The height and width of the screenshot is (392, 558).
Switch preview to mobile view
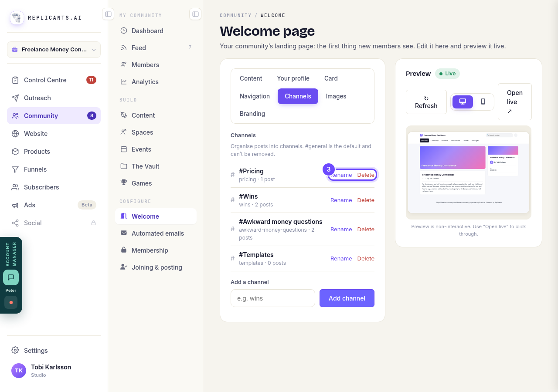pyautogui.click(x=483, y=102)
